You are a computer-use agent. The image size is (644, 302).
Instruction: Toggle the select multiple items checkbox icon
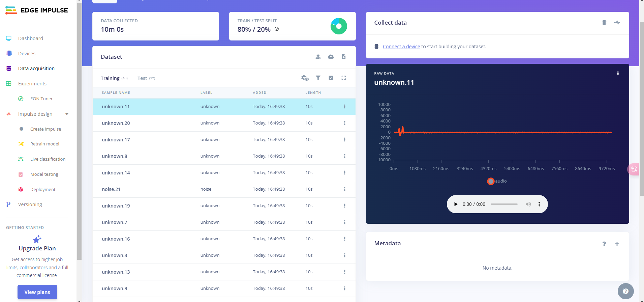pyautogui.click(x=331, y=78)
